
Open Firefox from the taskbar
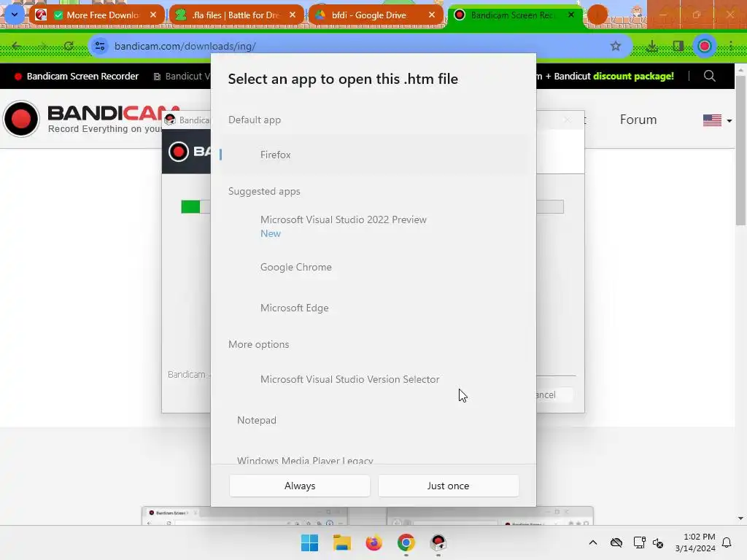(374, 542)
